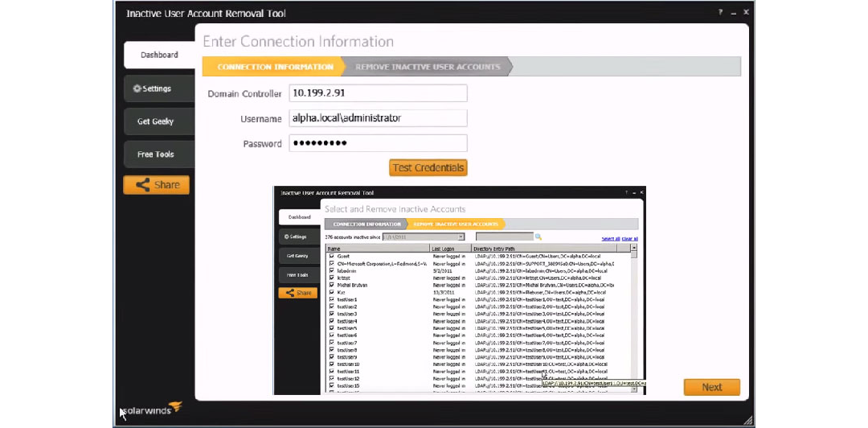Click the Dashboard tab inside the preview screenshot
Viewport: 868px width, 428px height.
point(300,217)
